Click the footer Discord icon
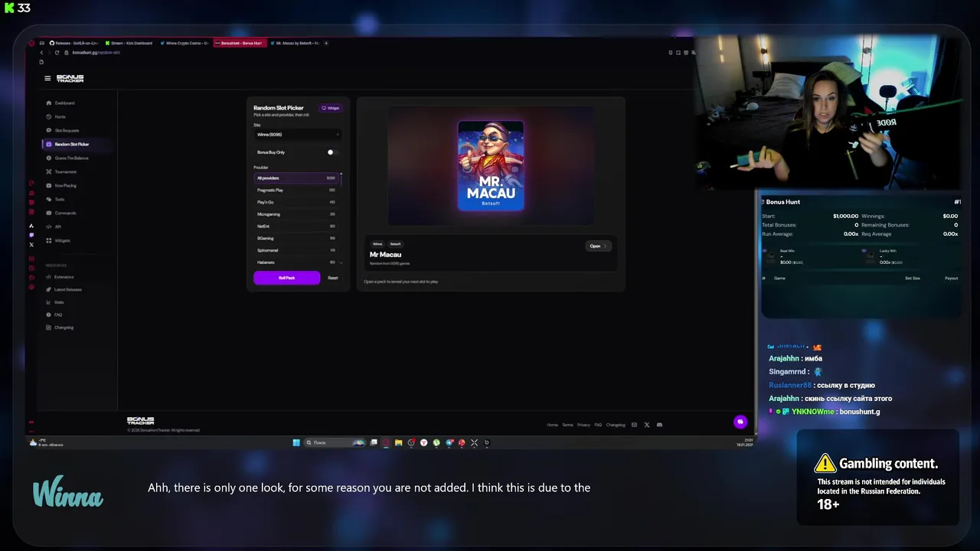The width and height of the screenshot is (980, 551). (x=659, y=425)
